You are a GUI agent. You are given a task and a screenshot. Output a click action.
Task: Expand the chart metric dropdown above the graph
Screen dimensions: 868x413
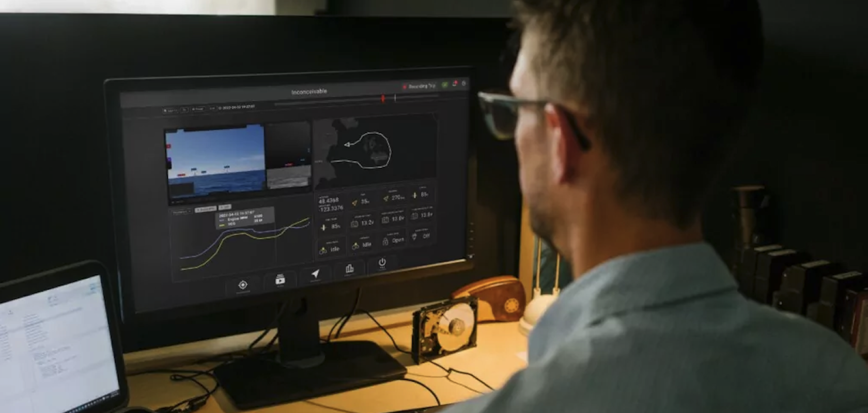[182, 212]
